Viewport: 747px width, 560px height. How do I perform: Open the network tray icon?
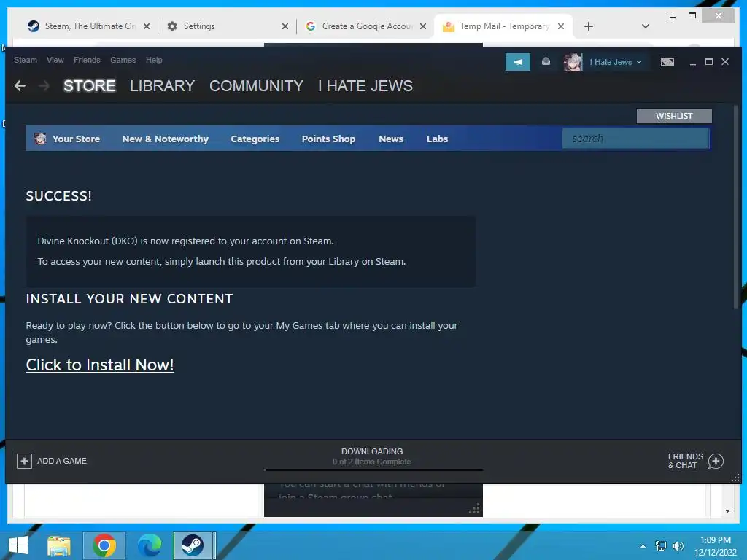(x=661, y=545)
